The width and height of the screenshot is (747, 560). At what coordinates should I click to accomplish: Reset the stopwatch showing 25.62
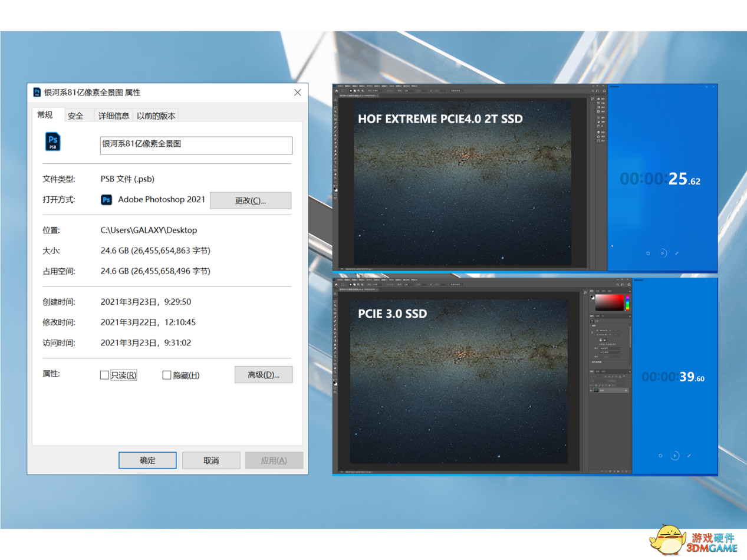pyautogui.click(x=648, y=253)
